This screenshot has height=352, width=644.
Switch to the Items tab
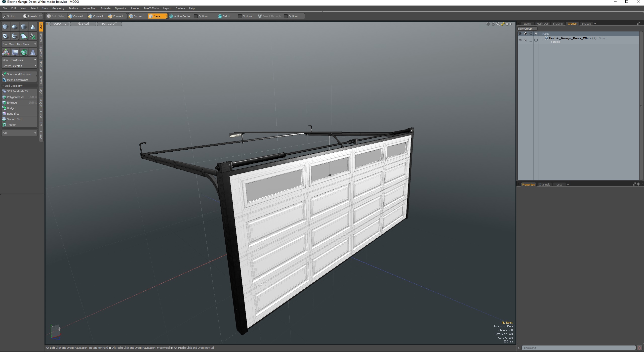(x=527, y=24)
